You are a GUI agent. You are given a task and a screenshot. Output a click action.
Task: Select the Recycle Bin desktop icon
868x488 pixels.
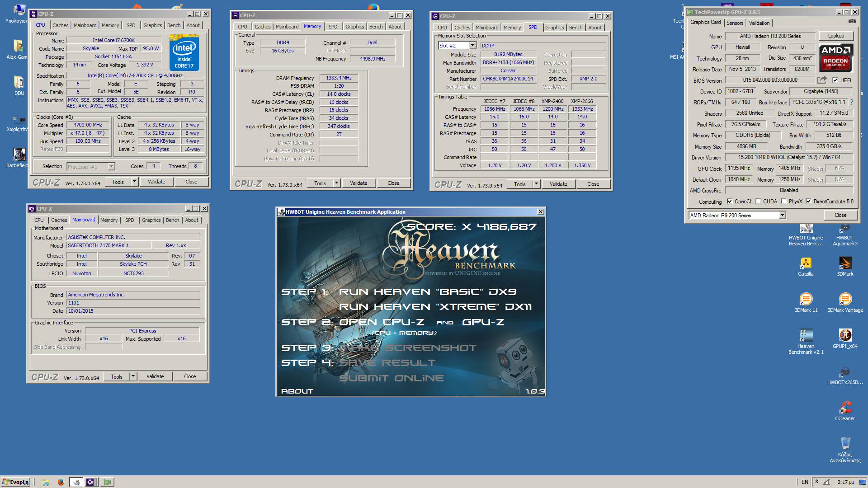845,450
